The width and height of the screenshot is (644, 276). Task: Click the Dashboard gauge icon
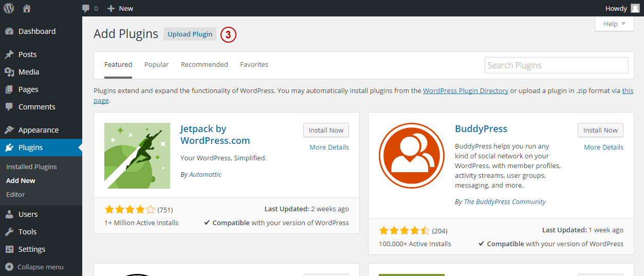pos(9,31)
